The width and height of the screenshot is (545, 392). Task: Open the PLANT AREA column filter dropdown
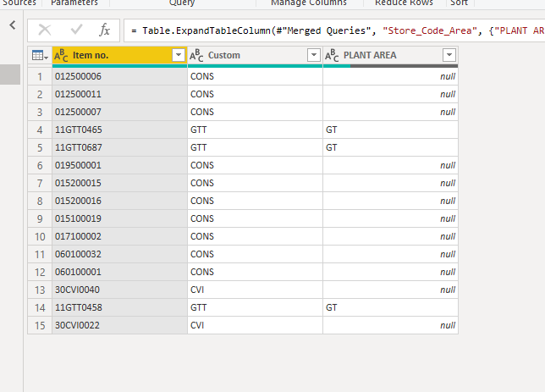tap(449, 55)
